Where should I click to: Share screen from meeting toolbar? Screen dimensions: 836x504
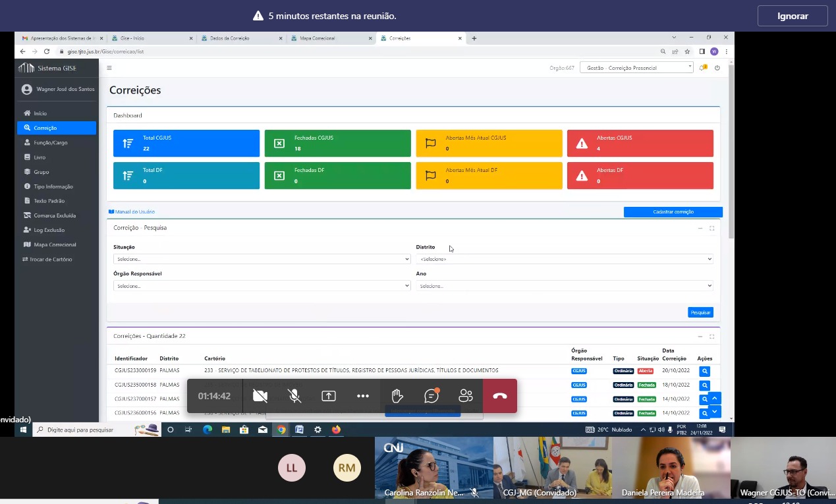click(329, 396)
